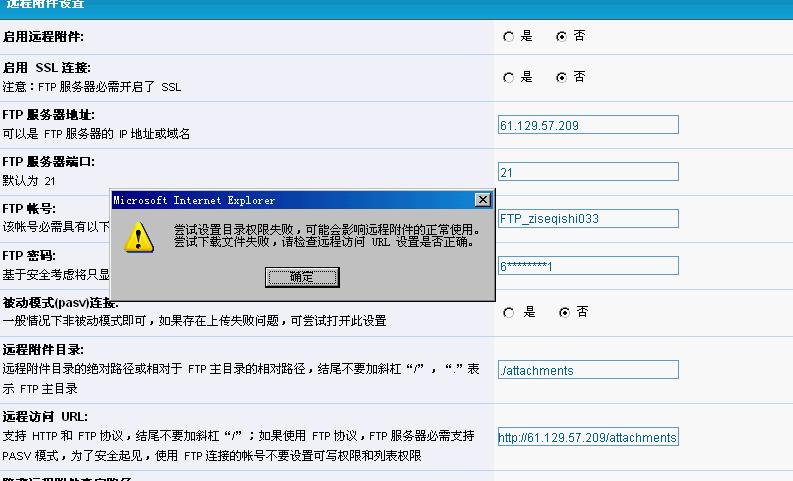Click the remote access URL field

588,437
